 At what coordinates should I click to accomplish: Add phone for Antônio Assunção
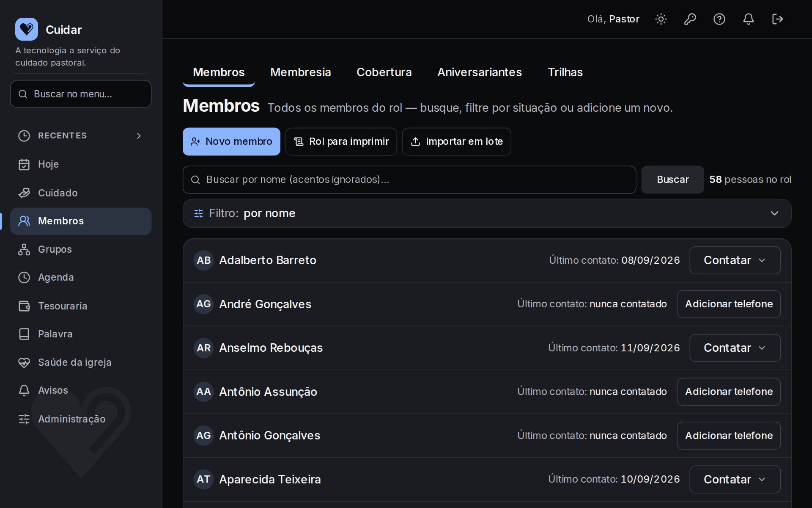pyautogui.click(x=729, y=392)
